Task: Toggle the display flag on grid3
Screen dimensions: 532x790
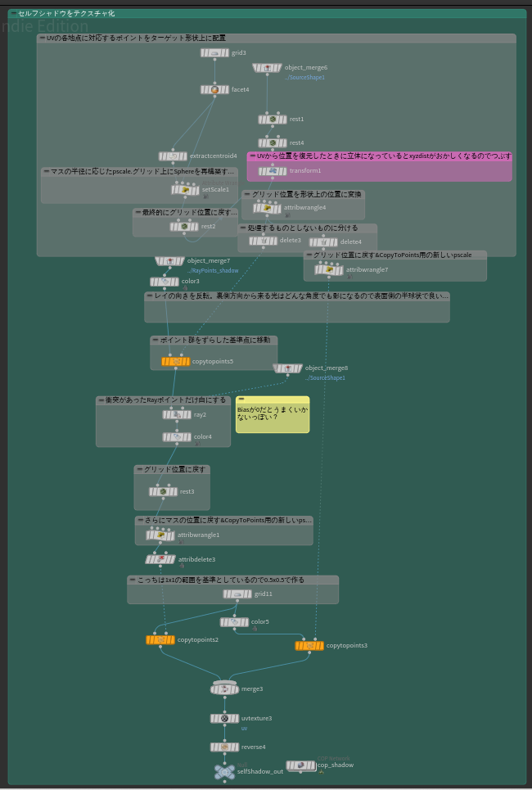Action: click(226, 52)
